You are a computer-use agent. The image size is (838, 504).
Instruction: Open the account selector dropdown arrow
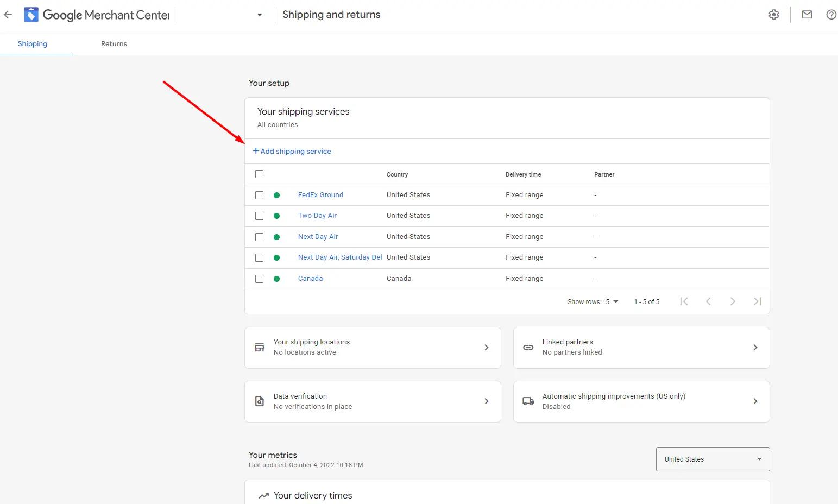[260, 15]
